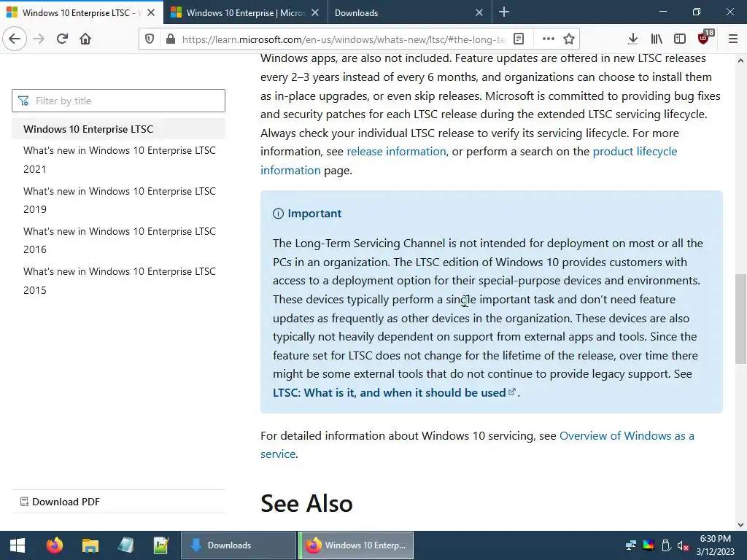
Task: Click the See Also heading
Action: 306,503
